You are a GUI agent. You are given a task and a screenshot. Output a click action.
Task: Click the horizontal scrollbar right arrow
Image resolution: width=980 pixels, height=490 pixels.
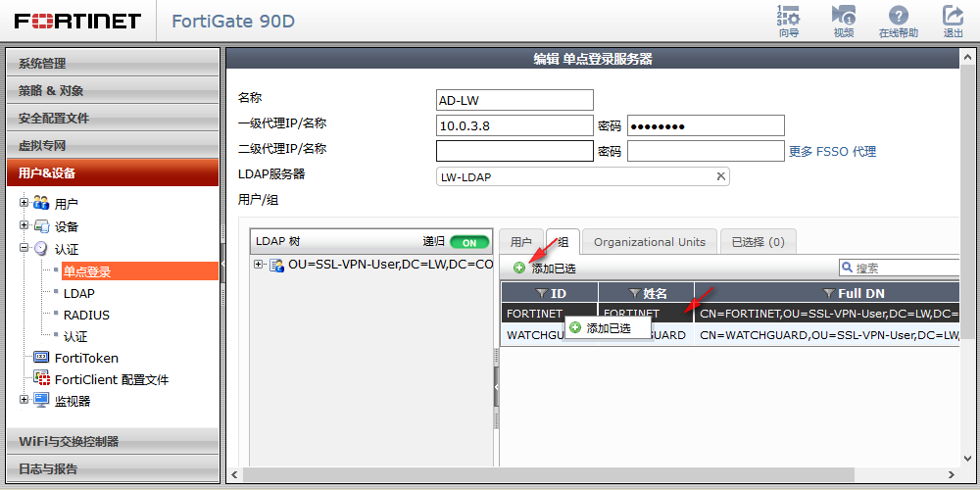(952, 475)
